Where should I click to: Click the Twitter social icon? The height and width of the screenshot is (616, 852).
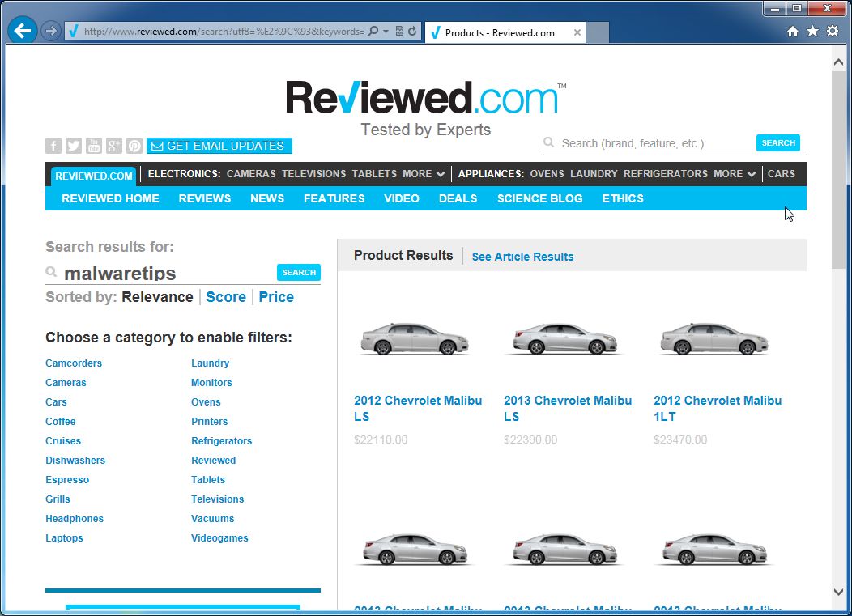74,146
